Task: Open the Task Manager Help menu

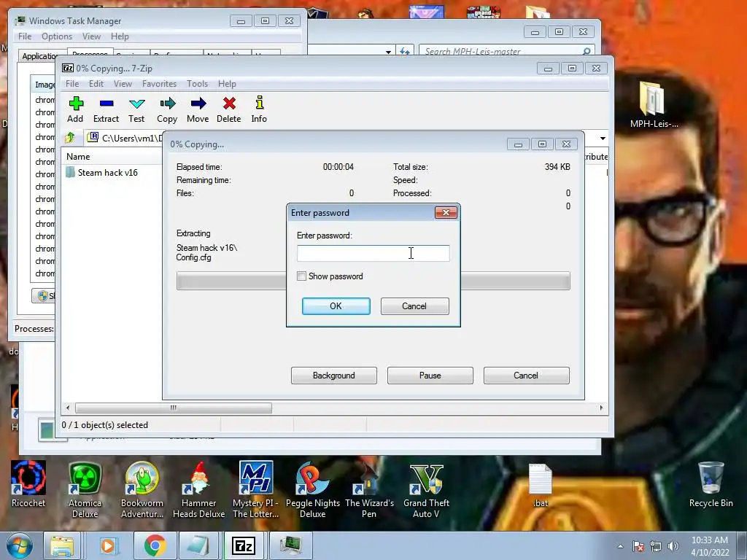Action: point(120,36)
